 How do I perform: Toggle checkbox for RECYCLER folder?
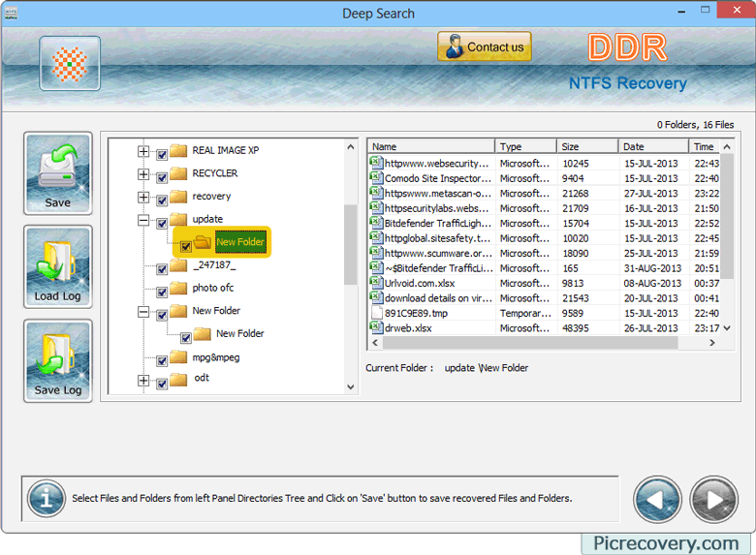coord(162,178)
